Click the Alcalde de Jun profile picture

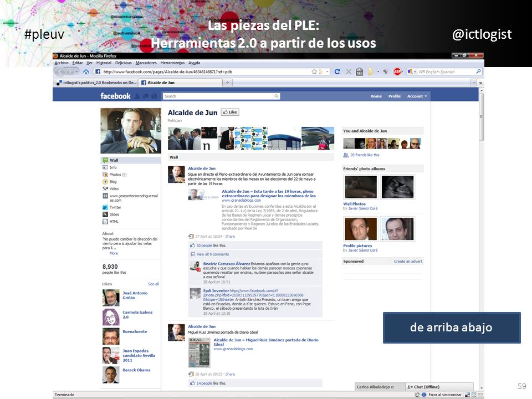click(x=131, y=131)
